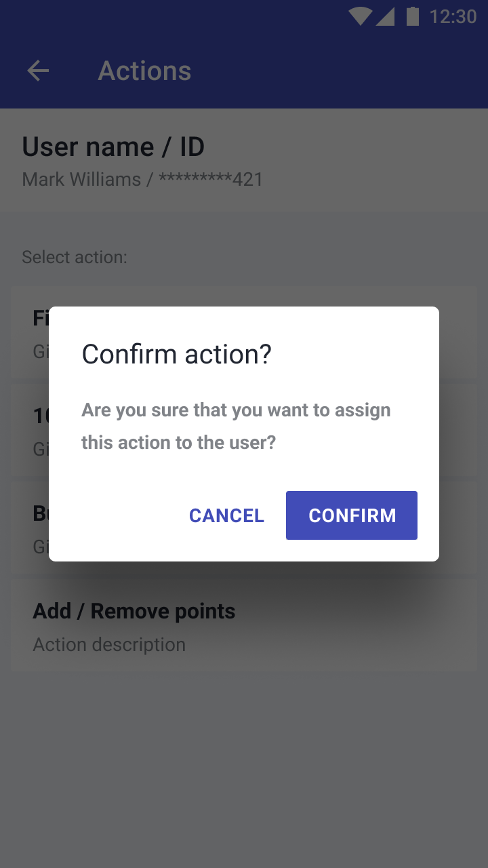The width and height of the screenshot is (488, 868).
Task: Tap the battery status icon
Action: [x=412, y=16]
